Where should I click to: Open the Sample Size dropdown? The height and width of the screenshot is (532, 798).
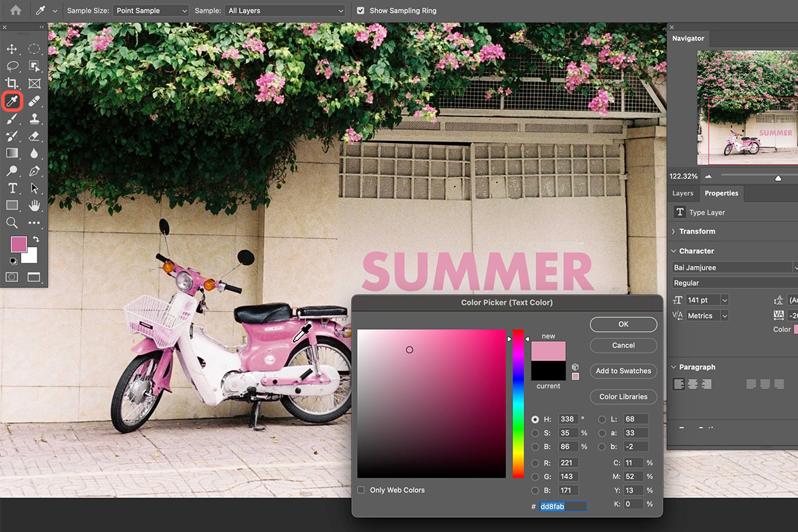[151, 11]
